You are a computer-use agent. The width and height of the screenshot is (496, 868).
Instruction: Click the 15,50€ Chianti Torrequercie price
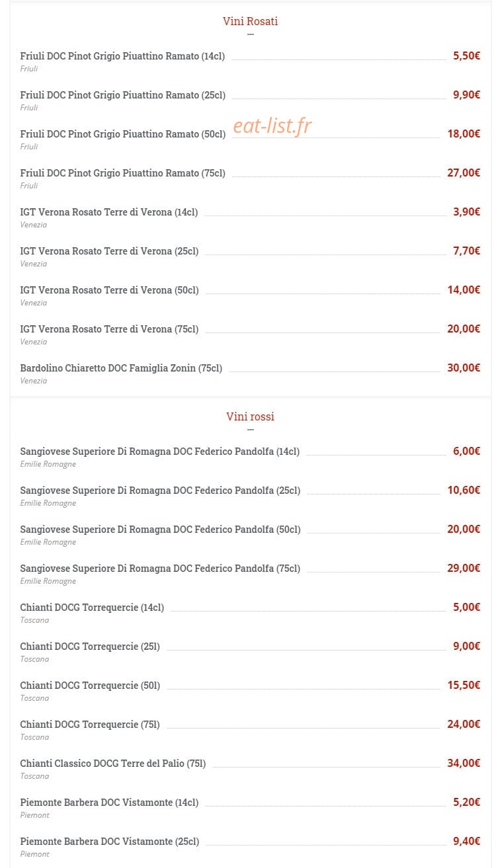[x=464, y=685]
